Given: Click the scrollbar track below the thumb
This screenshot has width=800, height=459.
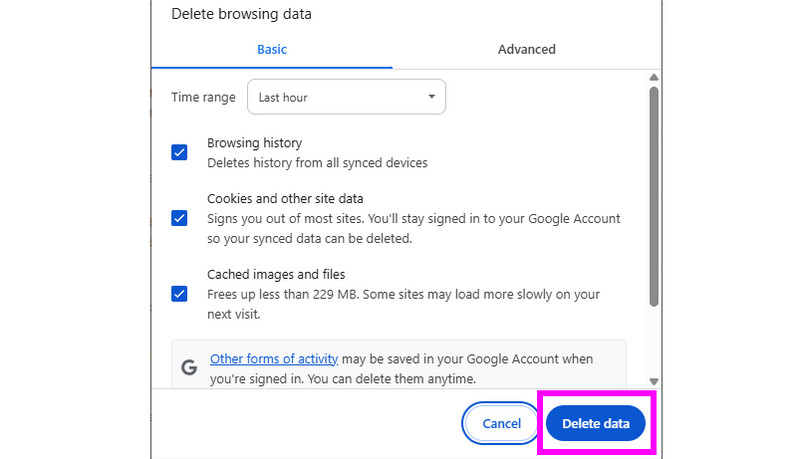Looking at the screenshot, I should coord(654,342).
